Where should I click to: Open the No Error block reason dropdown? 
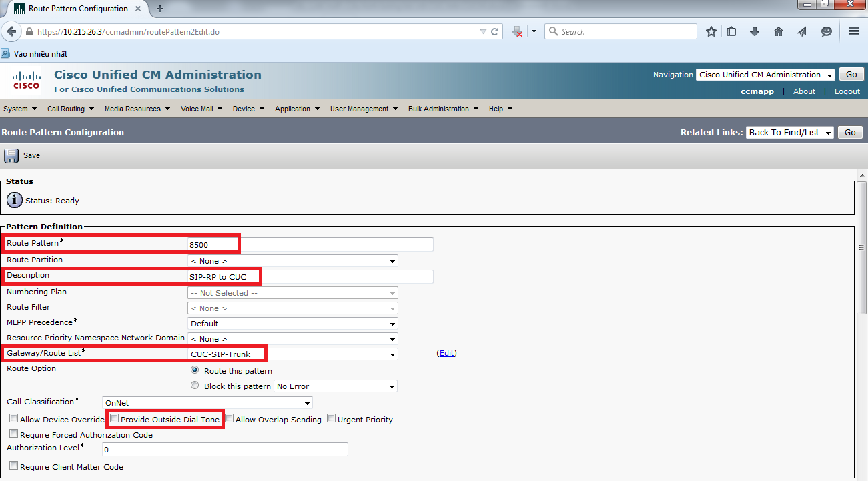tap(335, 386)
